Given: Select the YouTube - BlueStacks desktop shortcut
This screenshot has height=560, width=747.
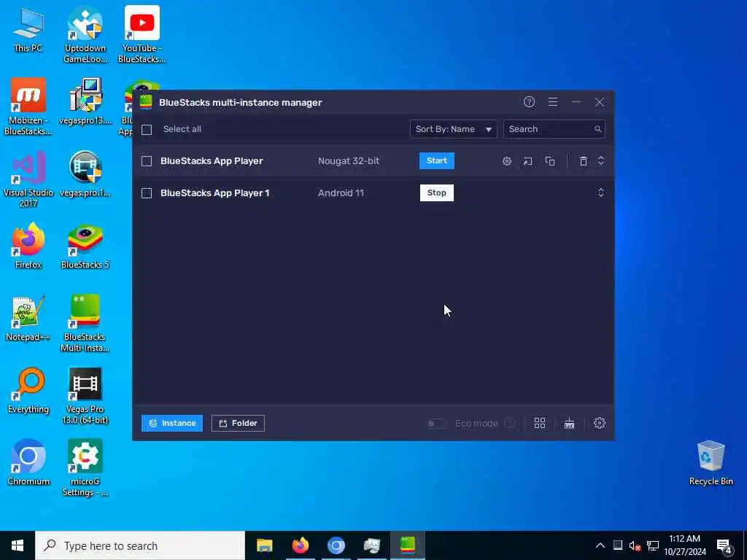Looking at the screenshot, I should 142,34.
